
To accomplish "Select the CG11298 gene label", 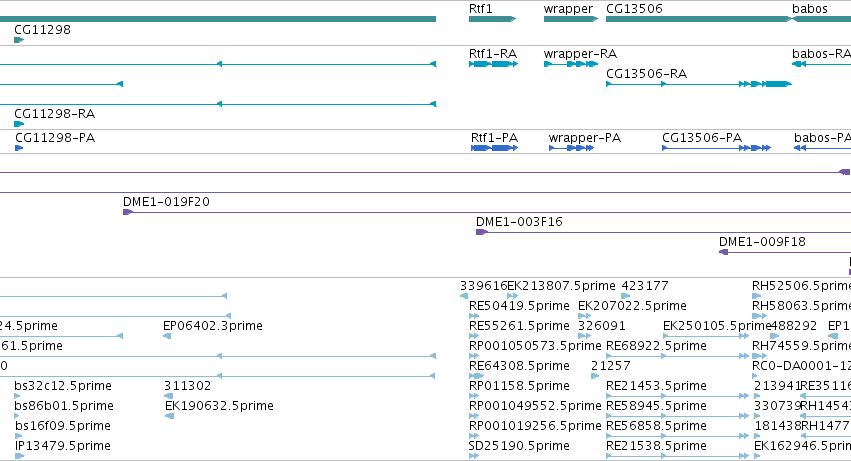I will [x=42, y=29].
